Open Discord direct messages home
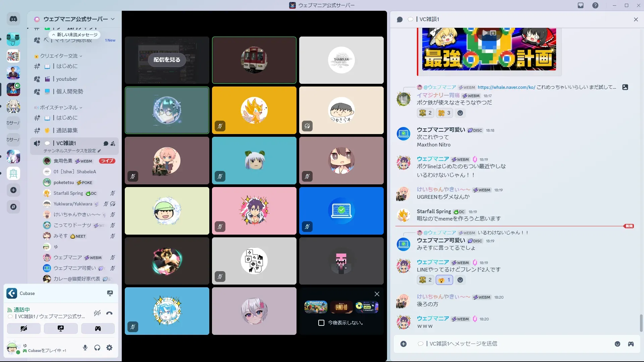 pyautogui.click(x=13, y=19)
